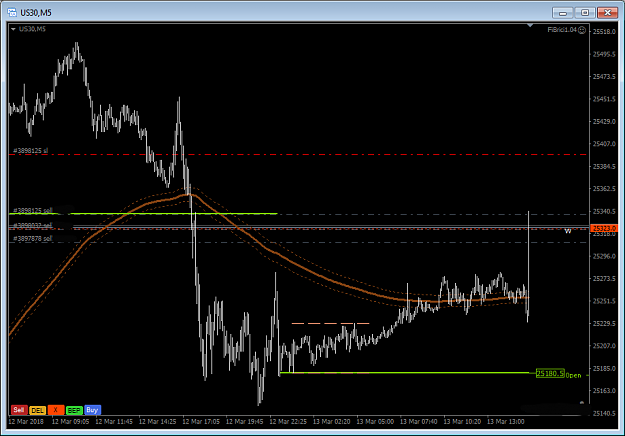Click the 12 Mar 11:45 time label
The height and width of the screenshot is (436, 625).
[x=114, y=421]
